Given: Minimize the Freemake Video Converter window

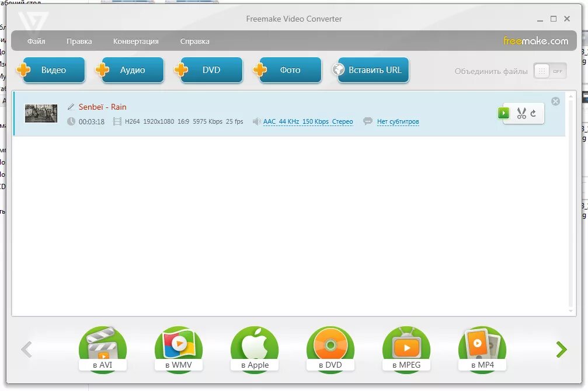Looking at the screenshot, I should pos(540,19).
